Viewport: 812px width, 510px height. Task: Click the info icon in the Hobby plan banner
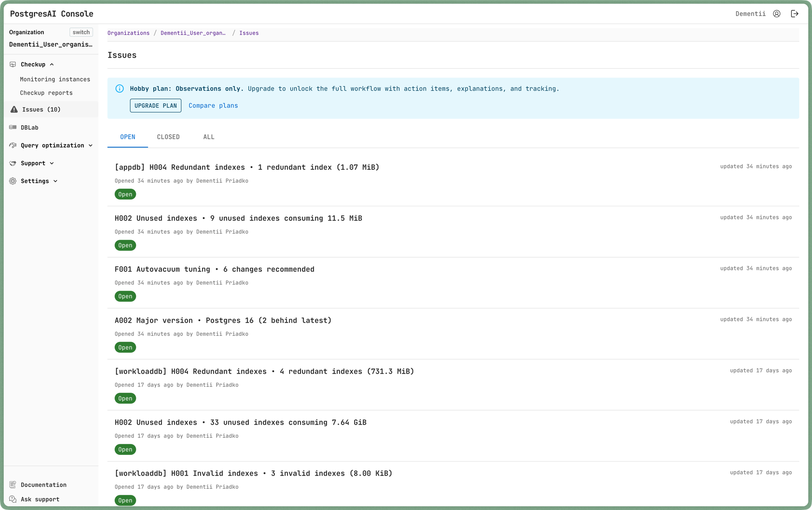(120, 88)
